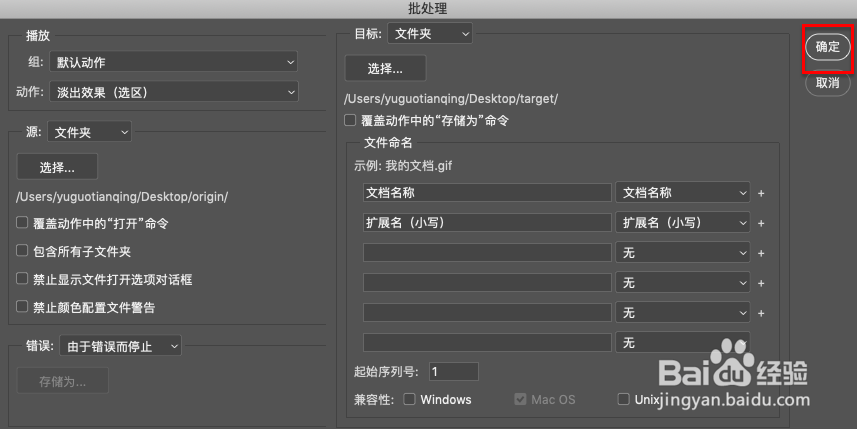This screenshot has width=857, height=429.
Task: Click the sixth empty file naming field
Action: tap(487, 343)
